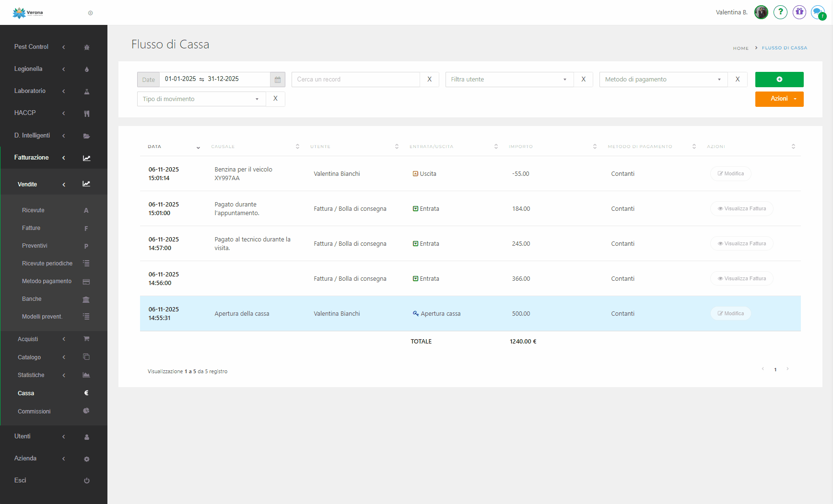
Task: Open the help question mark icon
Action: tap(780, 12)
